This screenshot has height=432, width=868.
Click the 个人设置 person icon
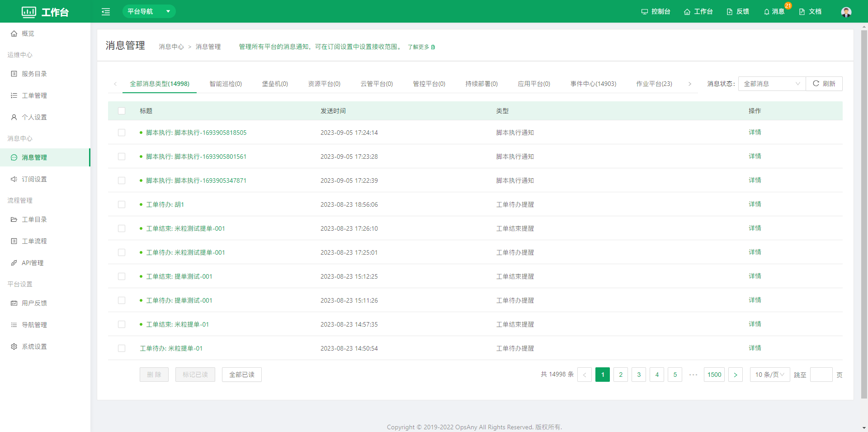tap(14, 117)
